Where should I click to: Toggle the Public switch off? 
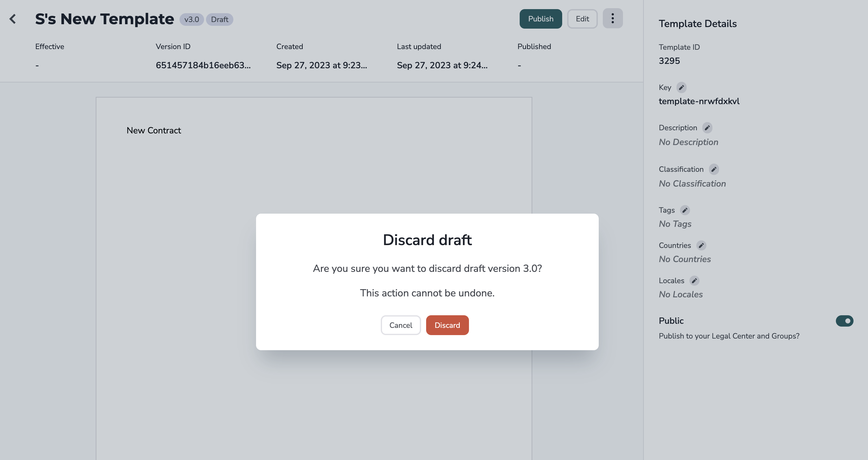click(x=844, y=321)
